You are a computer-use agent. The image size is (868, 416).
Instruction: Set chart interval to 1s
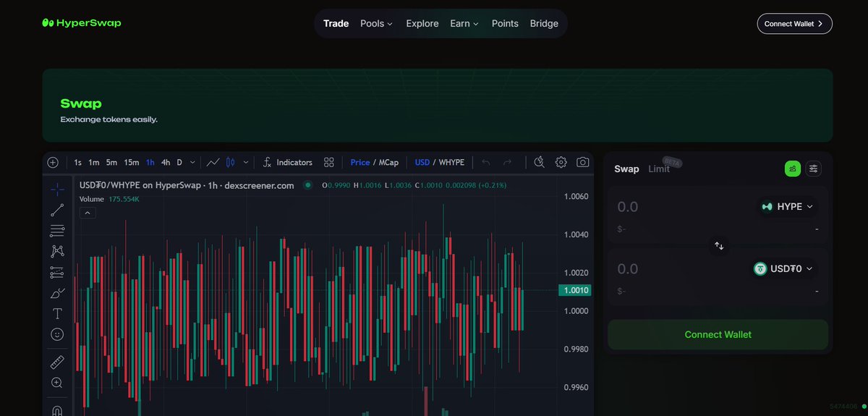[77, 162]
